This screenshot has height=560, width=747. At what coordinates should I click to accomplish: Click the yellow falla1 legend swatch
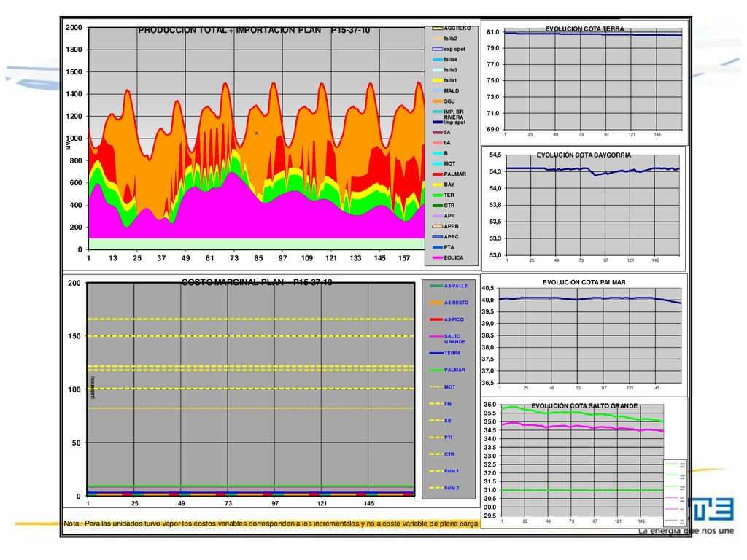(x=437, y=80)
